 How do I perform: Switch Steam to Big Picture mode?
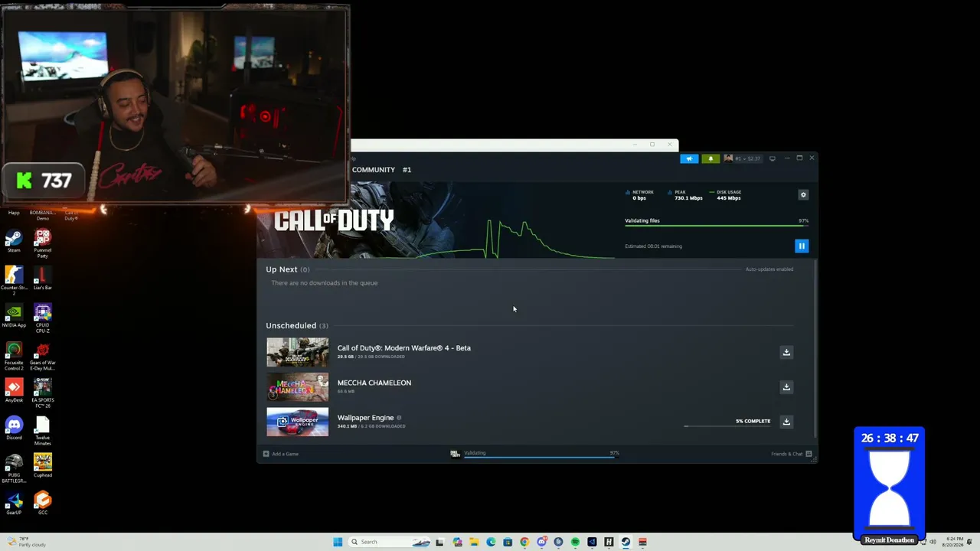tap(772, 158)
